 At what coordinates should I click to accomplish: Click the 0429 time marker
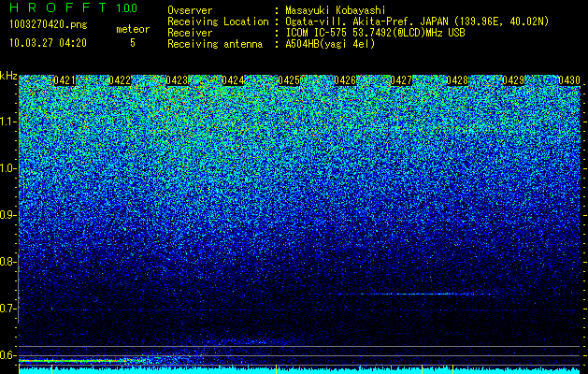[513, 80]
